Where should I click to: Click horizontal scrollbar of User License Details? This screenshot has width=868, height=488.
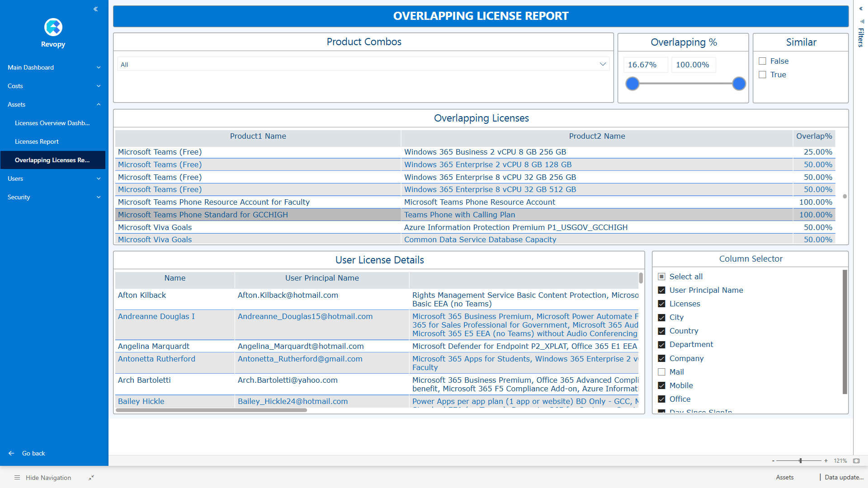[x=211, y=410]
